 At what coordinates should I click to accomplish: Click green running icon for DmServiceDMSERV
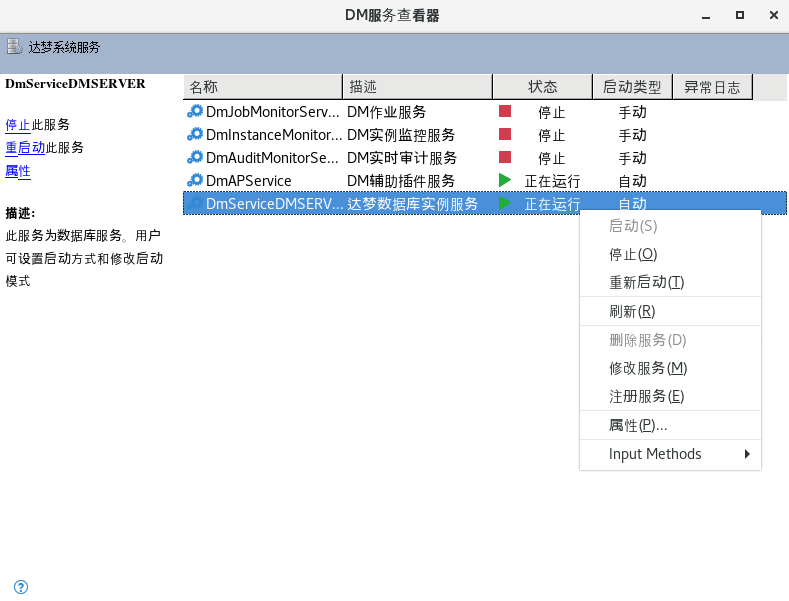tap(505, 203)
